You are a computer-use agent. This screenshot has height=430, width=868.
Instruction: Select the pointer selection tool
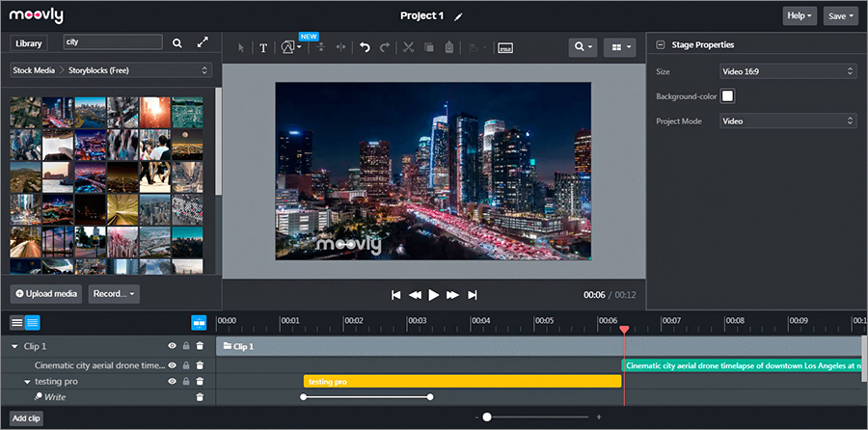[x=241, y=47]
